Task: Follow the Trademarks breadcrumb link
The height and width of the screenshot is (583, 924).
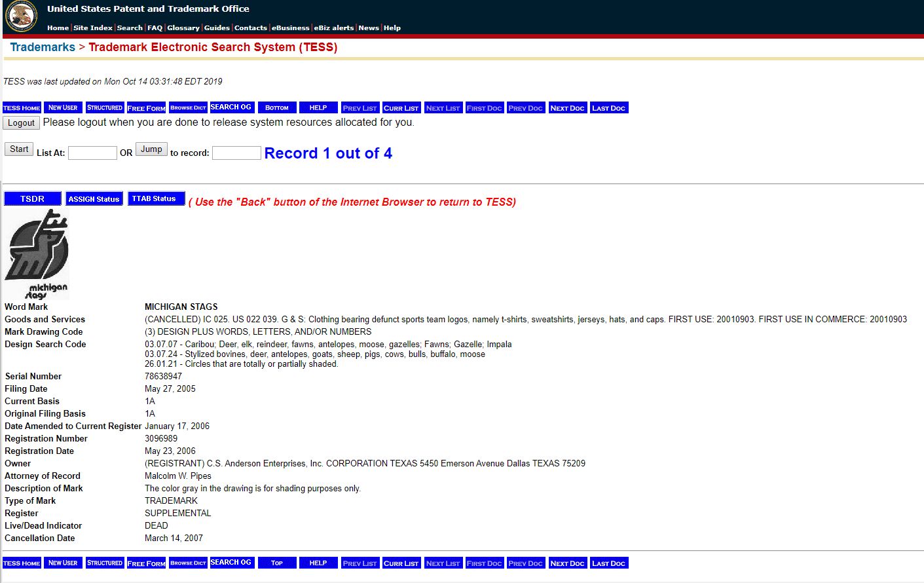Action: [43, 47]
